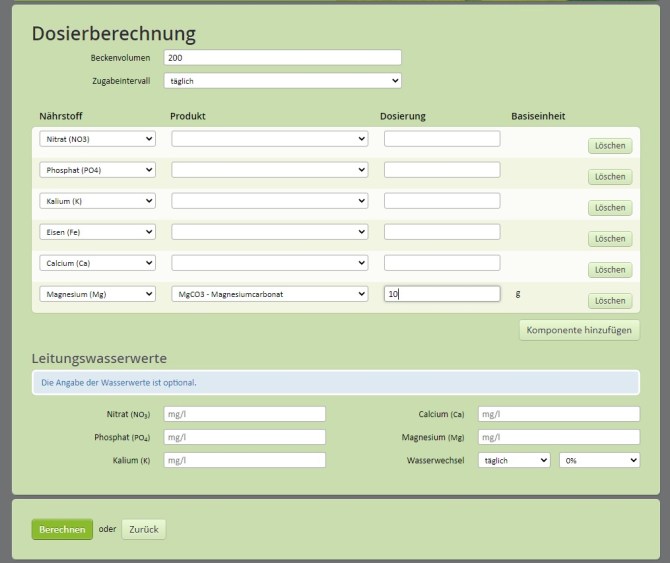Viewport: 670px width, 563px height.
Task: Open the Wasserwechsel percentage dropdown showing 0%
Action: click(599, 460)
